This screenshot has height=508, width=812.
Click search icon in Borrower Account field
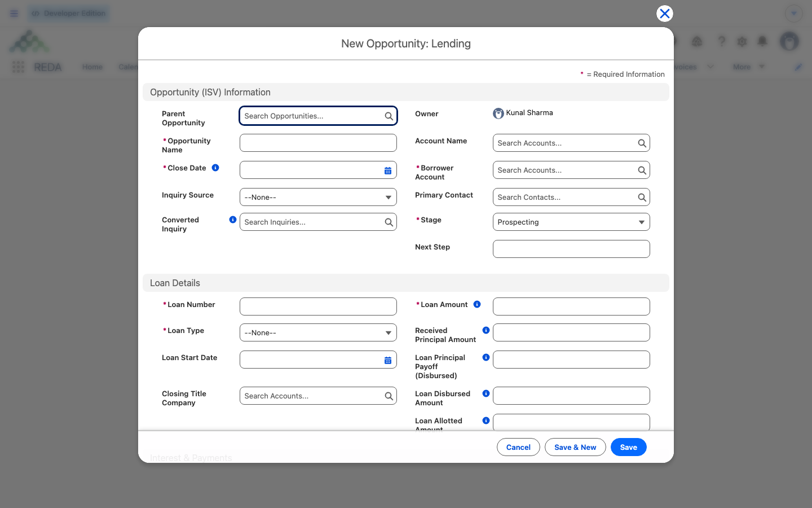click(642, 170)
